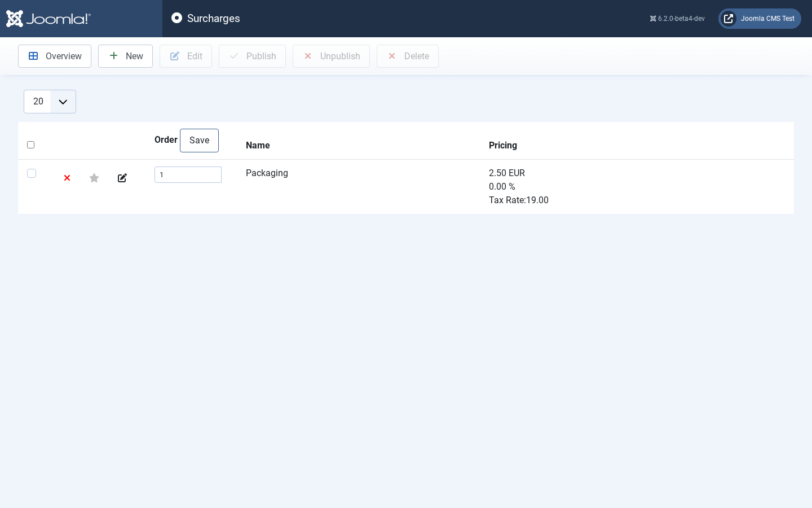Click the 6.2.0-beta4-dev version label
This screenshot has height=508, width=812.
tap(677, 19)
